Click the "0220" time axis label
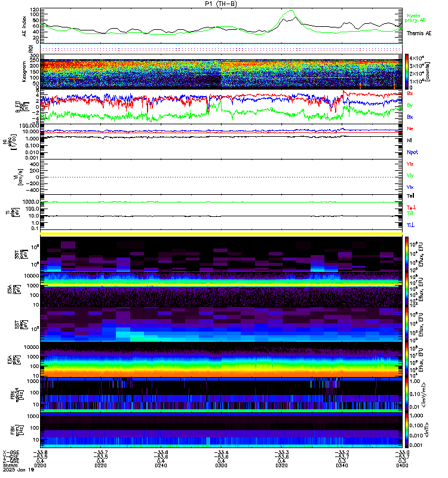This screenshot has height=478, width=448. (100, 465)
